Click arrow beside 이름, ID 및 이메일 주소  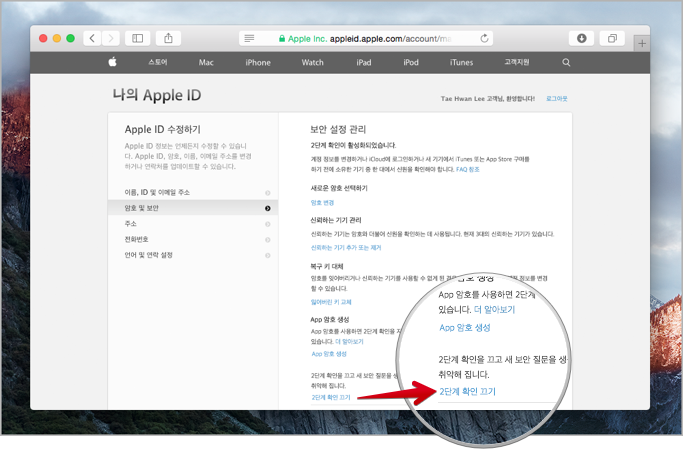(x=267, y=193)
